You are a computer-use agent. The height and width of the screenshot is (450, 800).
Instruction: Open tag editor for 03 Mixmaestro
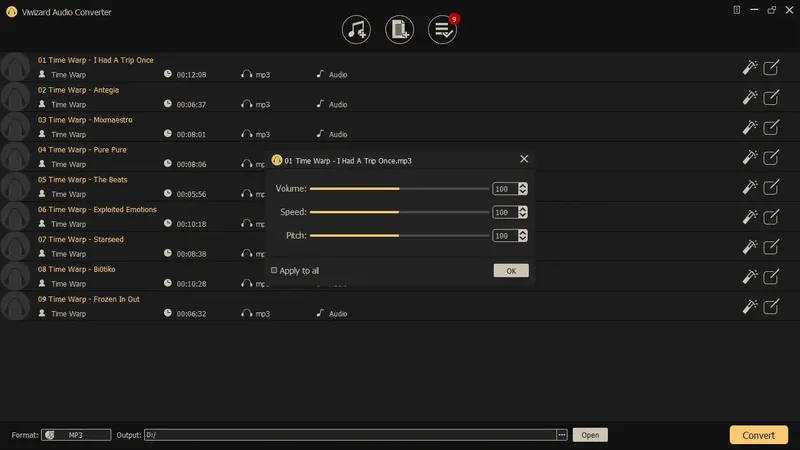(771, 127)
